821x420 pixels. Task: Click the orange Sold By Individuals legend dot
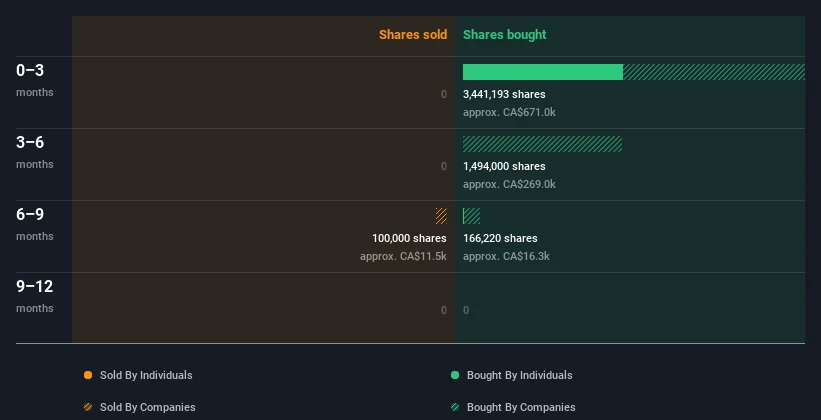(88, 376)
